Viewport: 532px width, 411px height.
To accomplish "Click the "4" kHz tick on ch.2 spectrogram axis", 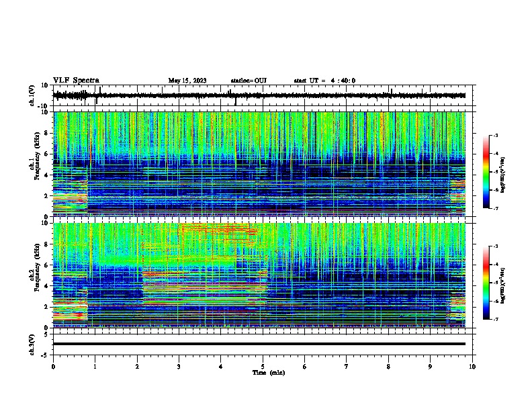I will [46, 286].
